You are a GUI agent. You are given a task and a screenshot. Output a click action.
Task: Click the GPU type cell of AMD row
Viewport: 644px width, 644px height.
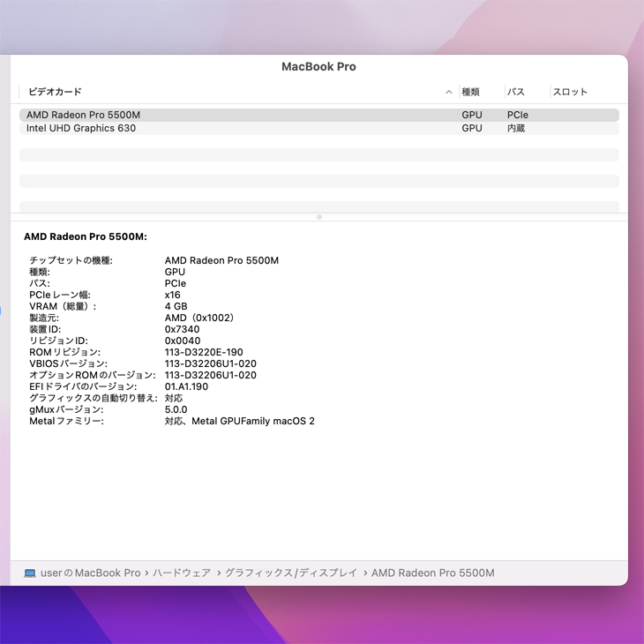coord(471,115)
